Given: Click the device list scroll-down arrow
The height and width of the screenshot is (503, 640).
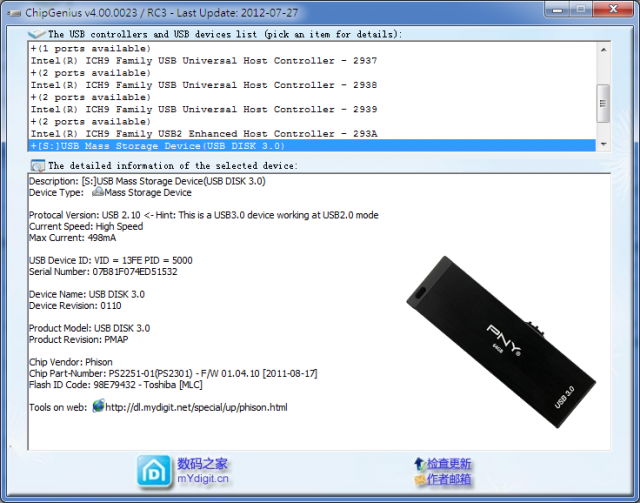Looking at the screenshot, I should 603,144.
